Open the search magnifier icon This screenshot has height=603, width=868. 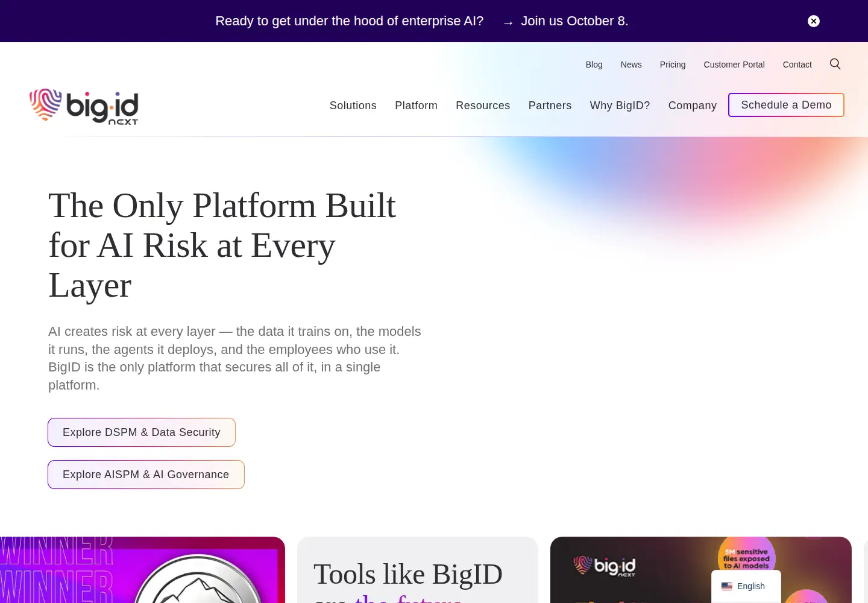[835, 64]
